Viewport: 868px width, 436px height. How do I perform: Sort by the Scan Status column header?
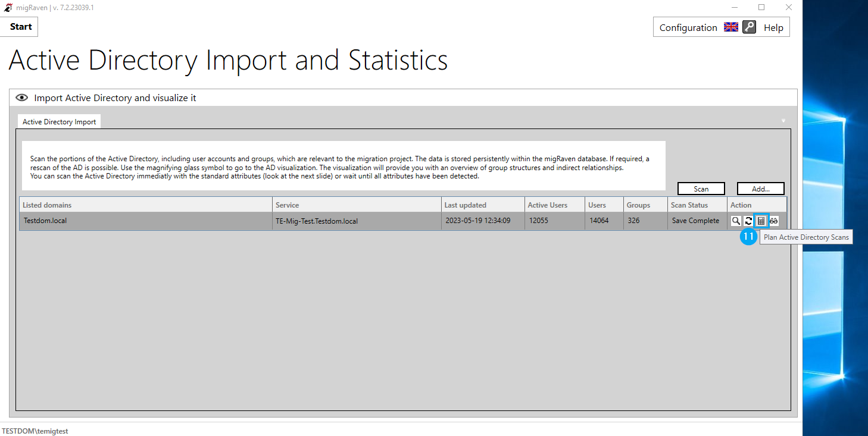click(697, 205)
